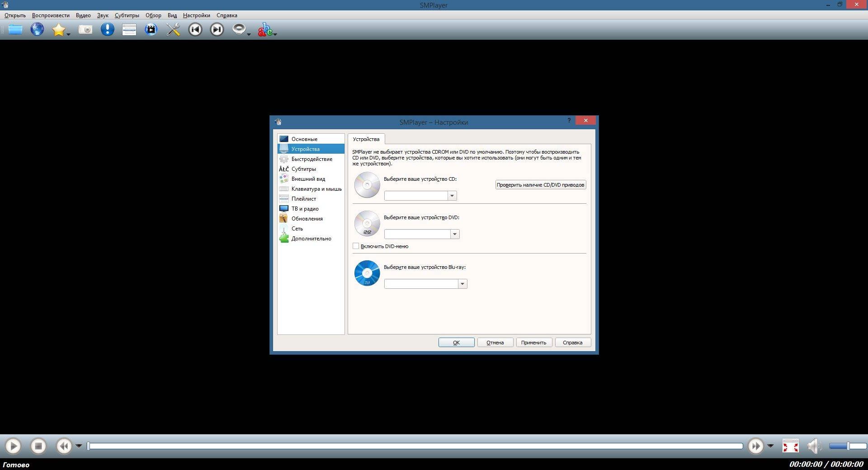Expand the subtitles abc dropdown arrow

pyautogui.click(x=275, y=34)
